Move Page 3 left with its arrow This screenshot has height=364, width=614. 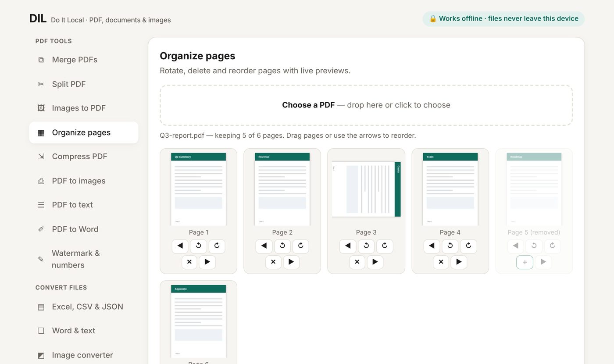click(348, 246)
